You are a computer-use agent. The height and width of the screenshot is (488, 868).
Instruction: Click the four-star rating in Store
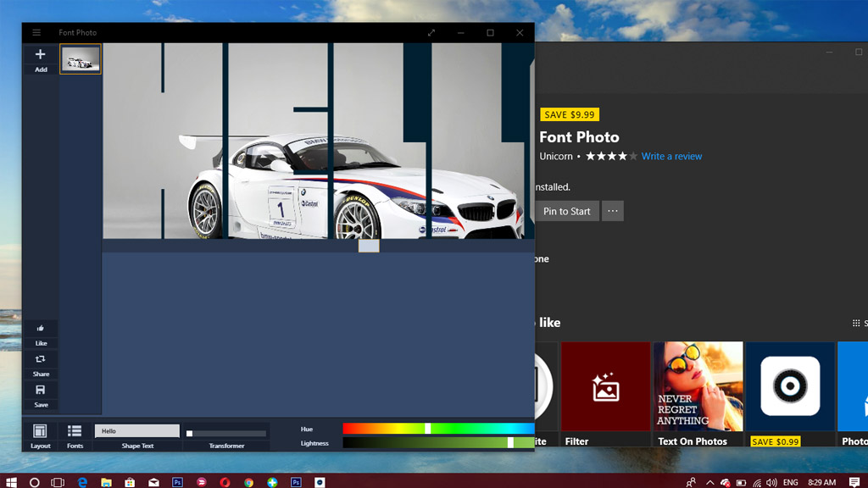tap(612, 157)
